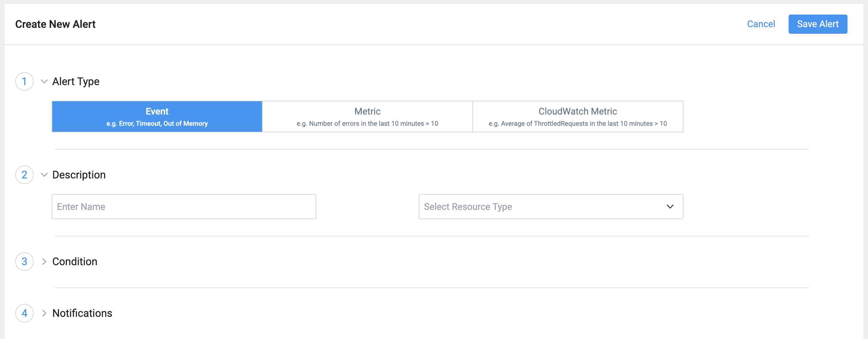This screenshot has width=868, height=339.
Task: Click the step 3 circle icon
Action: tap(24, 262)
